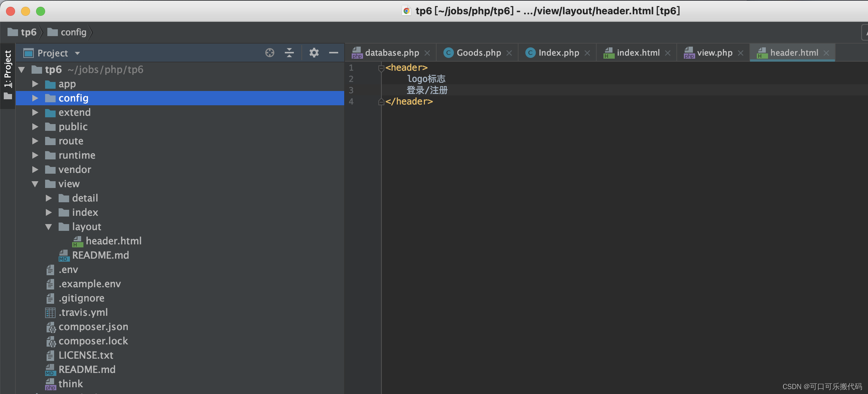This screenshot has height=394, width=868.
Task: Click the fold marker beside opening header tag
Action: click(x=381, y=68)
